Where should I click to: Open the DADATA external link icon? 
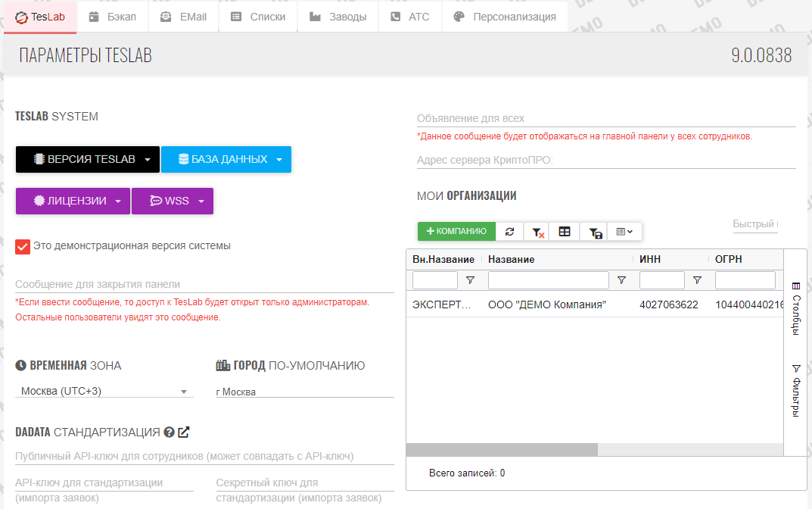point(184,432)
